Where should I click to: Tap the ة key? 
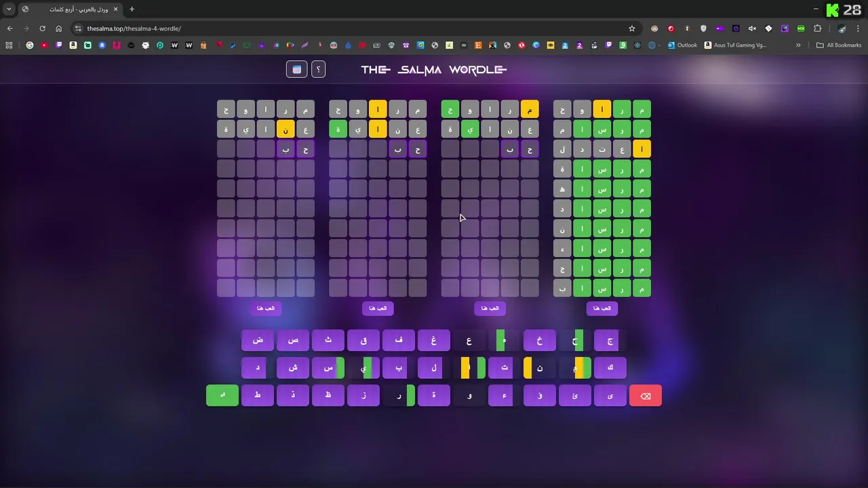pyautogui.click(x=434, y=396)
